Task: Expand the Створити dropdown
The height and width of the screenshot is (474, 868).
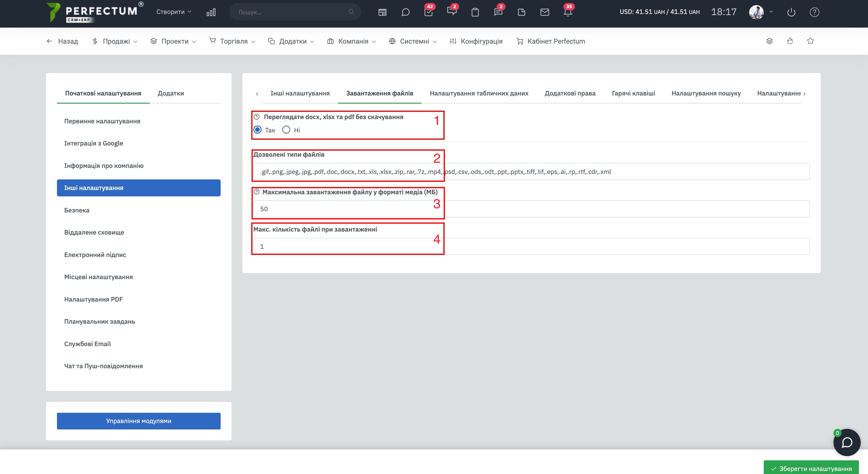Action: click(x=174, y=12)
